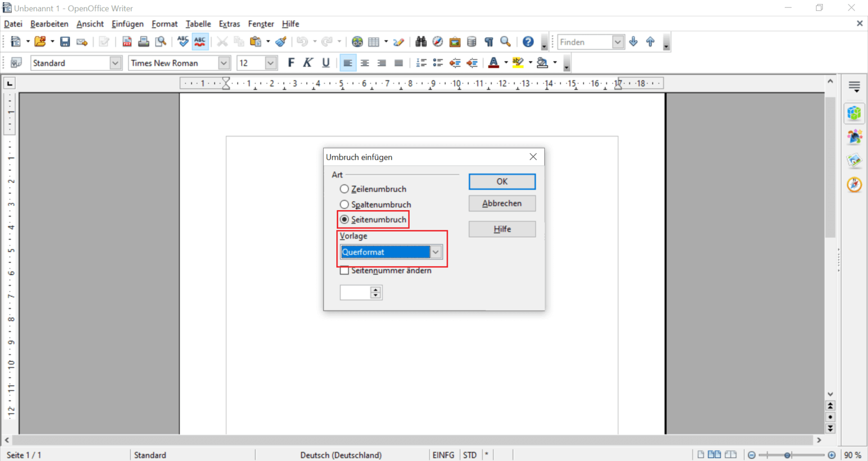Screen dimensions: 868x461
Task: Click the Finden search input field
Action: coord(585,42)
